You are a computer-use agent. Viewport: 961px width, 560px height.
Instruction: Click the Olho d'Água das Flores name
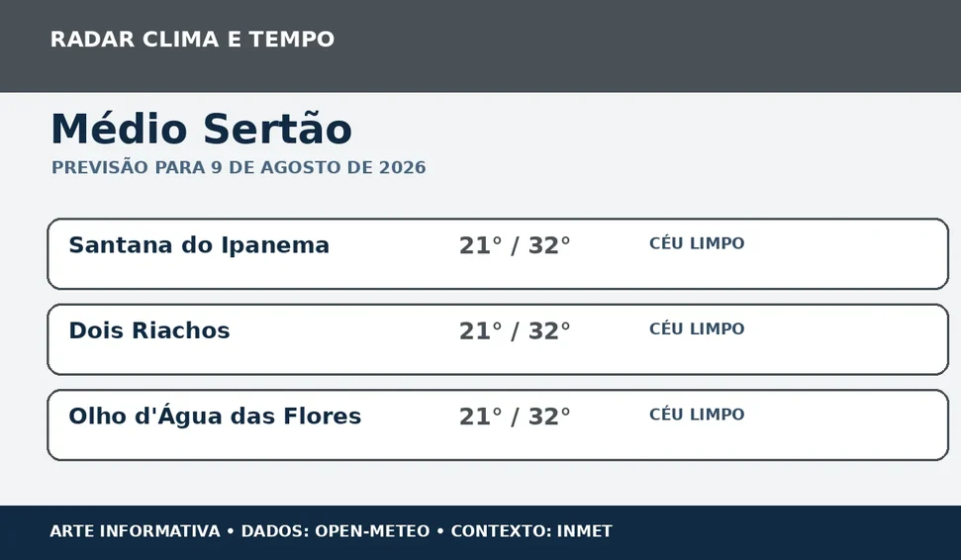click(215, 416)
